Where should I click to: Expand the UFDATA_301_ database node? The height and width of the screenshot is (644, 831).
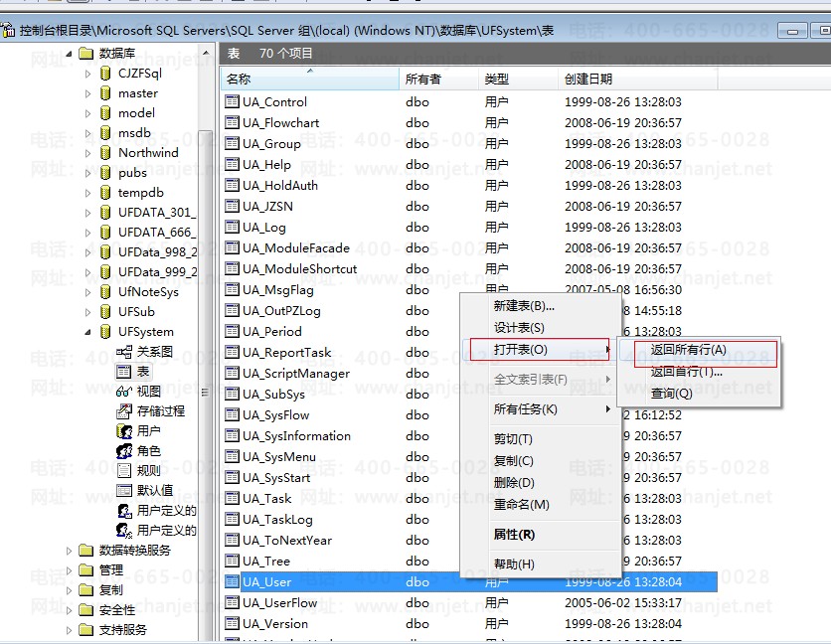click(88, 213)
